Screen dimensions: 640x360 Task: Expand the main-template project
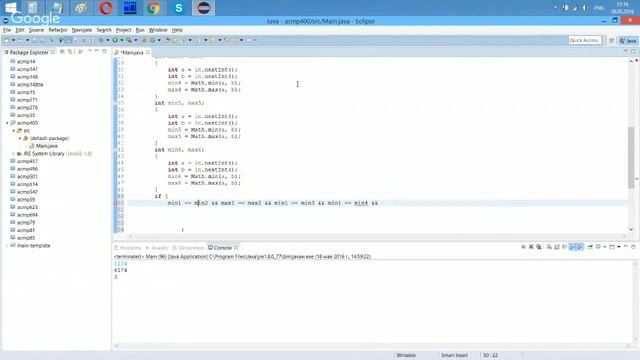coord(7,246)
